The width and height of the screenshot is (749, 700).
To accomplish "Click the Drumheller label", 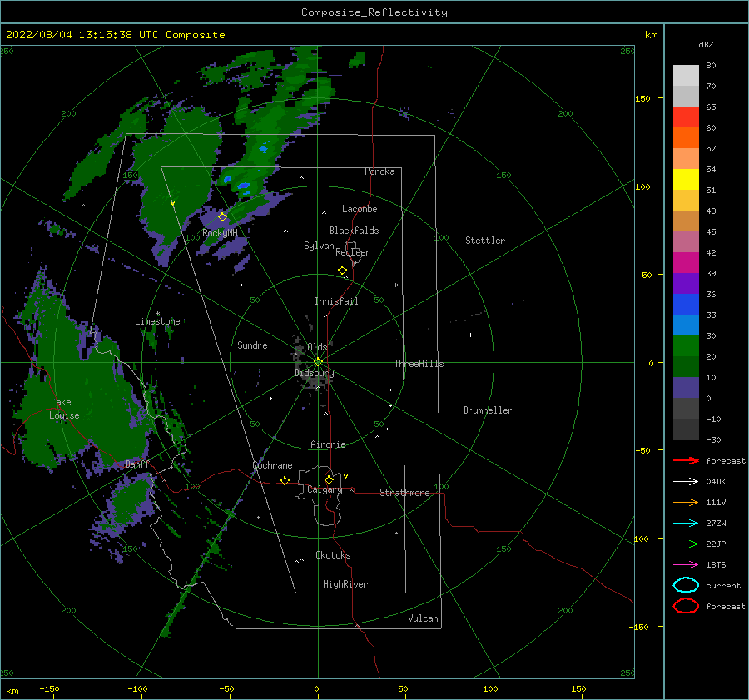I will 488,410.
